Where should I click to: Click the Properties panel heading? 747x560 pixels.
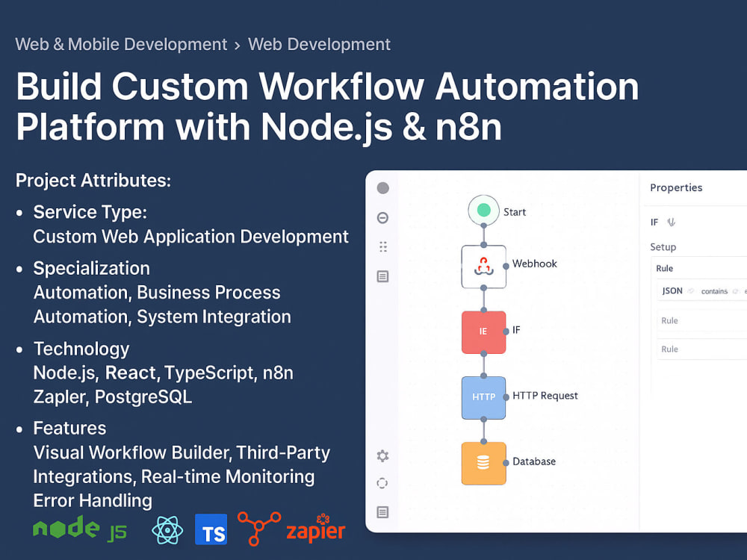(x=676, y=187)
